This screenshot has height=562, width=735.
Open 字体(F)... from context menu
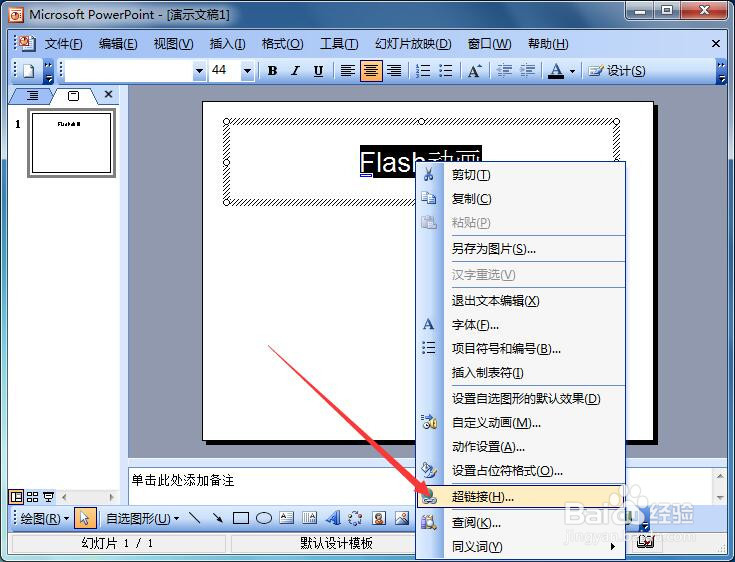click(521, 324)
